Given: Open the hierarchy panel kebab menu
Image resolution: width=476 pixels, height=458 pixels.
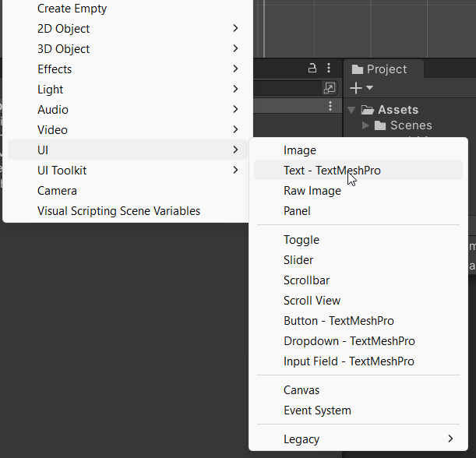Looking at the screenshot, I should tap(330, 68).
